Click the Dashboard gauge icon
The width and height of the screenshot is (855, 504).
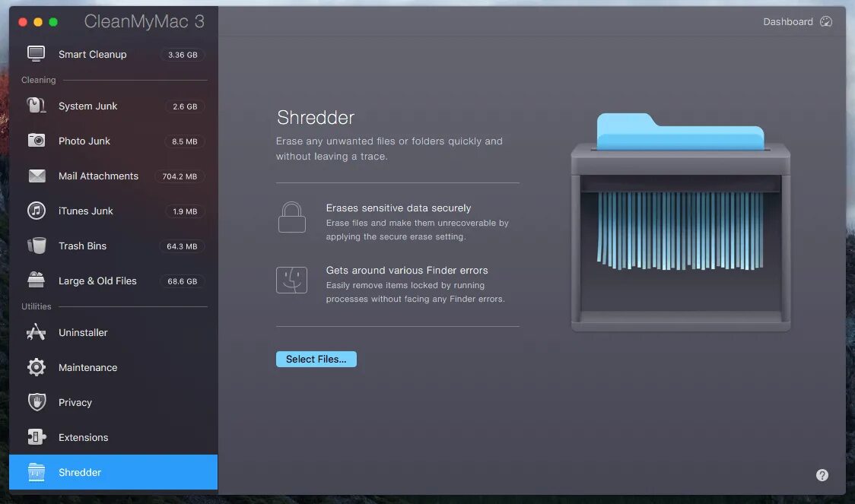point(826,22)
